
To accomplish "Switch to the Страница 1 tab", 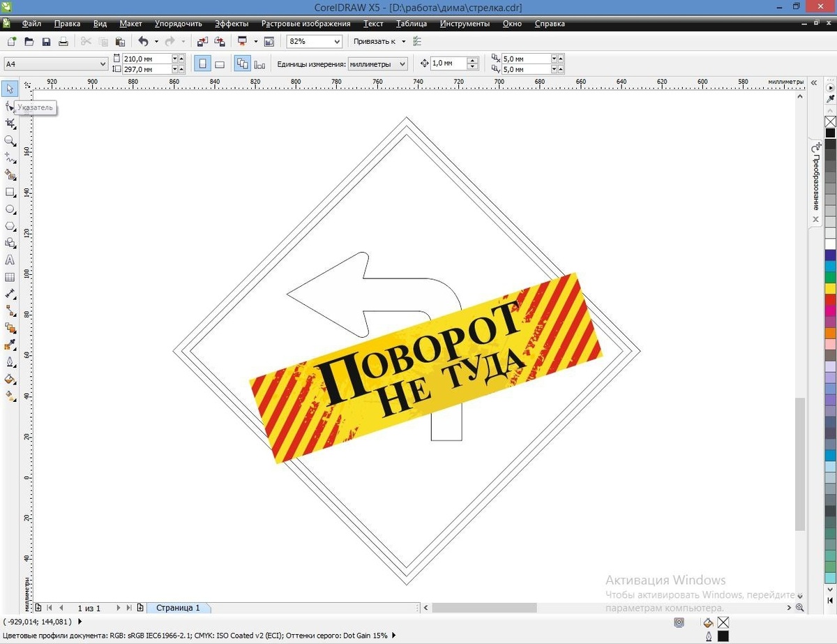I will pos(178,608).
